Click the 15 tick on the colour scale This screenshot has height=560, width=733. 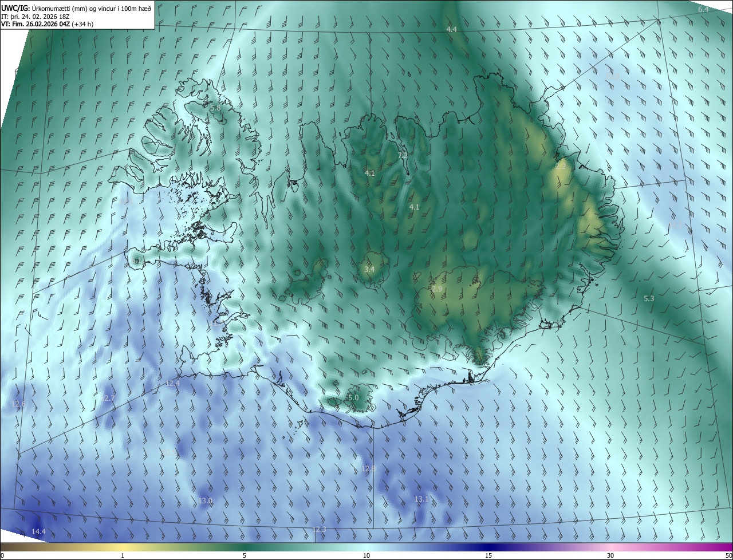point(488,556)
